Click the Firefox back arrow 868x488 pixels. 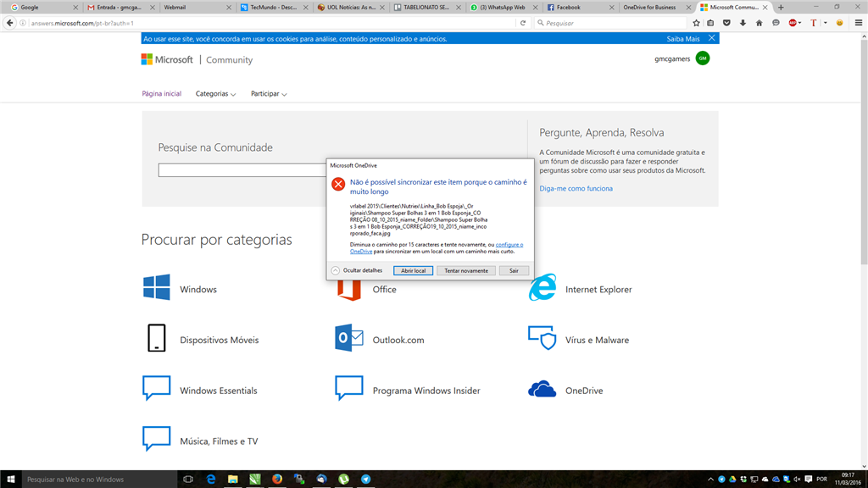(x=9, y=23)
